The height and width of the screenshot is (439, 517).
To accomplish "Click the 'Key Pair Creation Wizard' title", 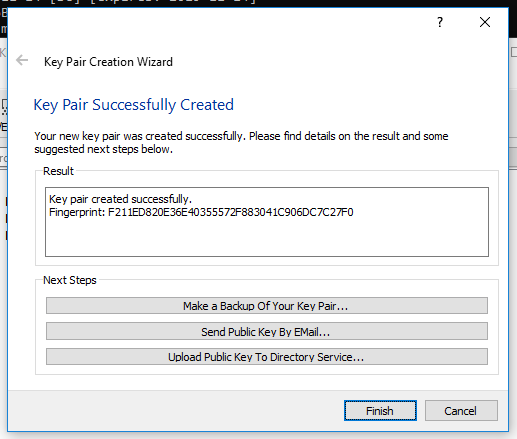I will pyautogui.click(x=108, y=62).
